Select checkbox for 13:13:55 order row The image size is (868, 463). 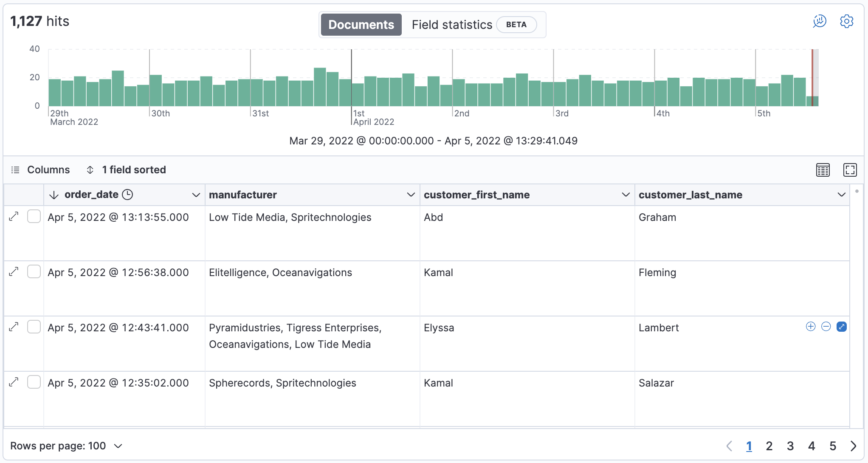coord(34,217)
